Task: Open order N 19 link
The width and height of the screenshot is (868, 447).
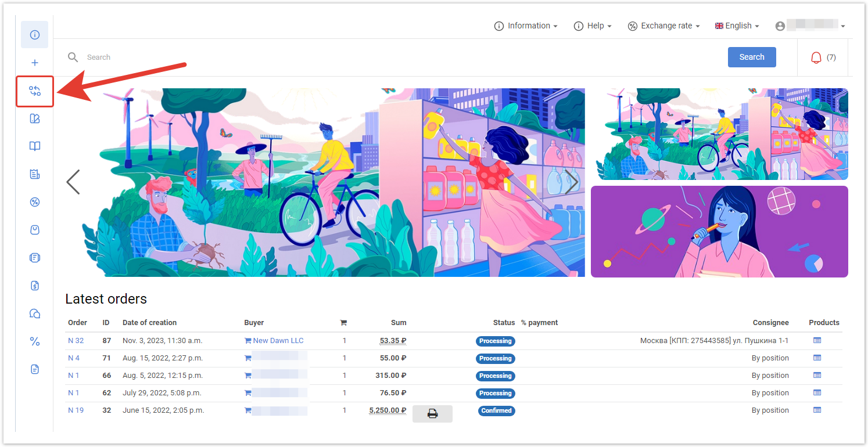Action: click(x=76, y=410)
